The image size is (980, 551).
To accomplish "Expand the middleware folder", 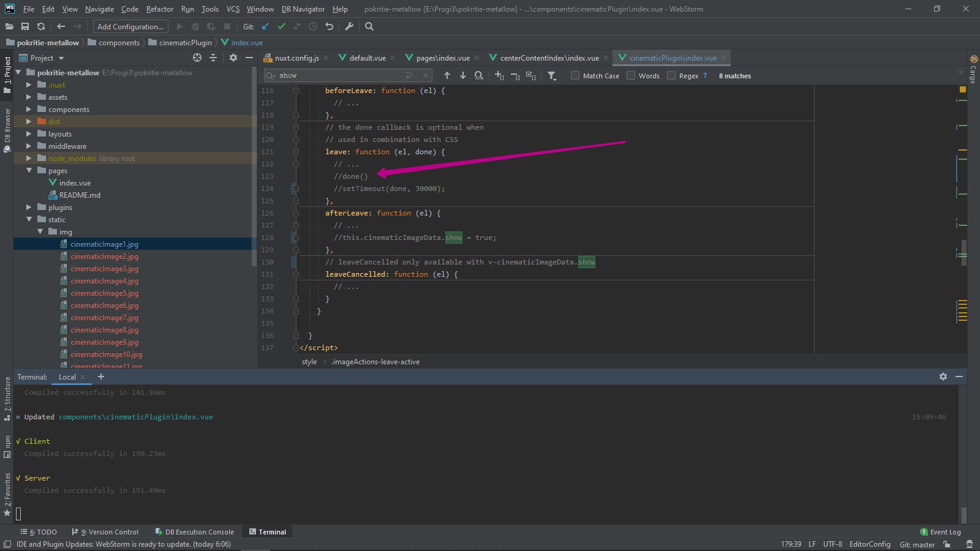I will (x=29, y=146).
